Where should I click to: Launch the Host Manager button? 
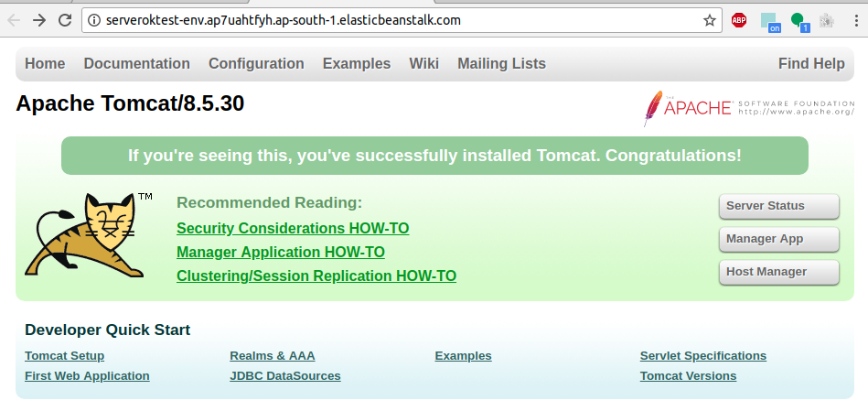tap(778, 272)
